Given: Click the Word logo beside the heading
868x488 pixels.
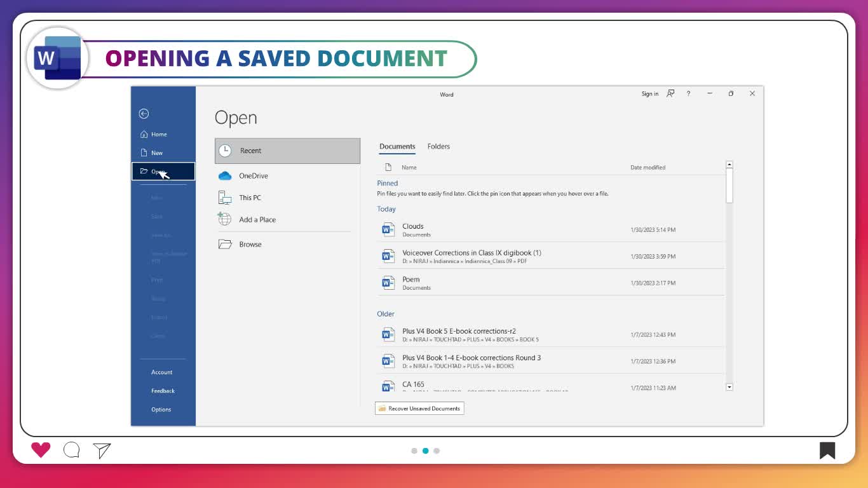Looking at the screenshot, I should [57, 58].
